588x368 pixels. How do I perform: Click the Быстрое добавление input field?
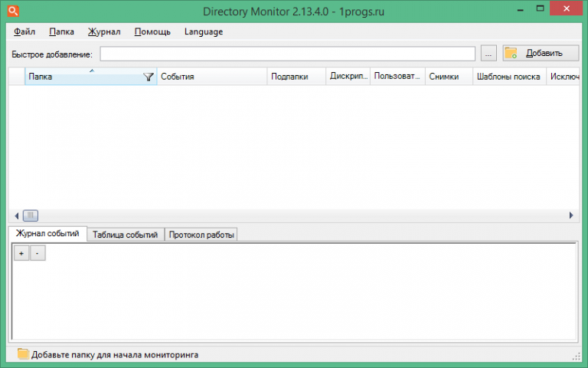coord(288,54)
